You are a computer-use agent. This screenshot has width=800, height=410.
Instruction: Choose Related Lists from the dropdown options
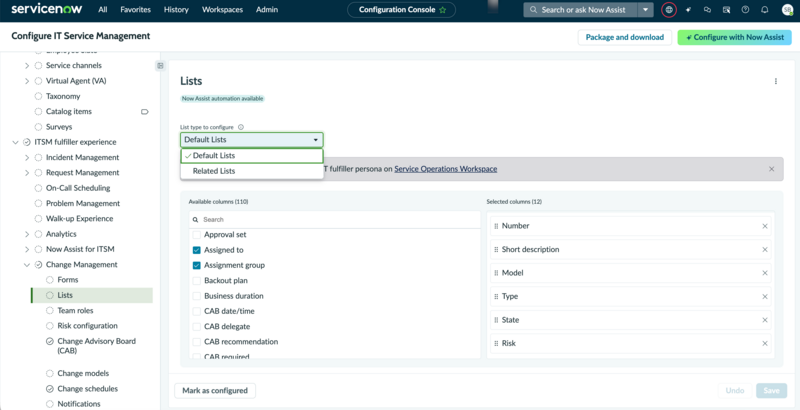tap(252, 171)
